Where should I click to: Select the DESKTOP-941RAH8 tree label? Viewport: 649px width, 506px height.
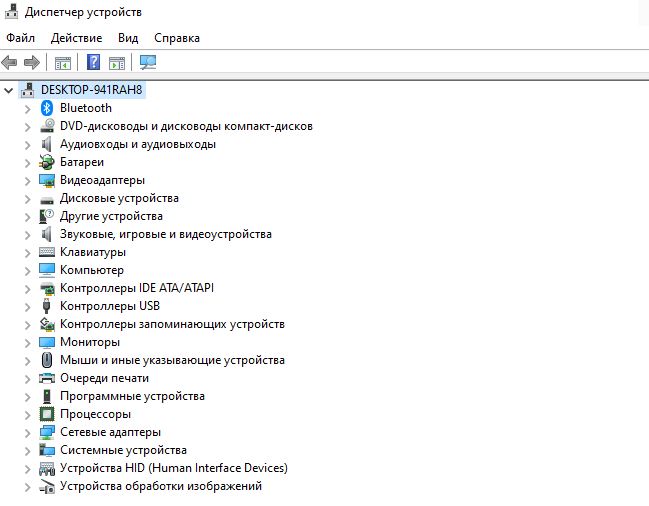tap(91, 89)
